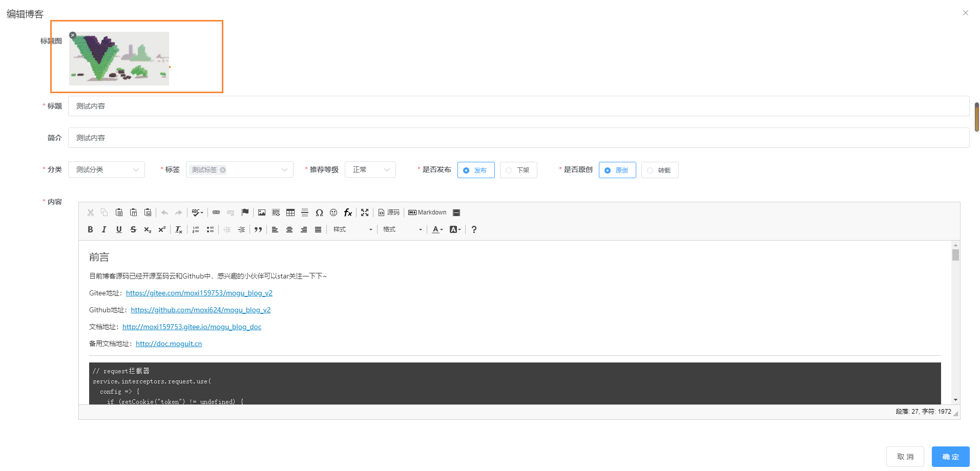Open the 推荐等级 level dropdown
The height and width of the screenshot is (471, 980).
point(370,169)
